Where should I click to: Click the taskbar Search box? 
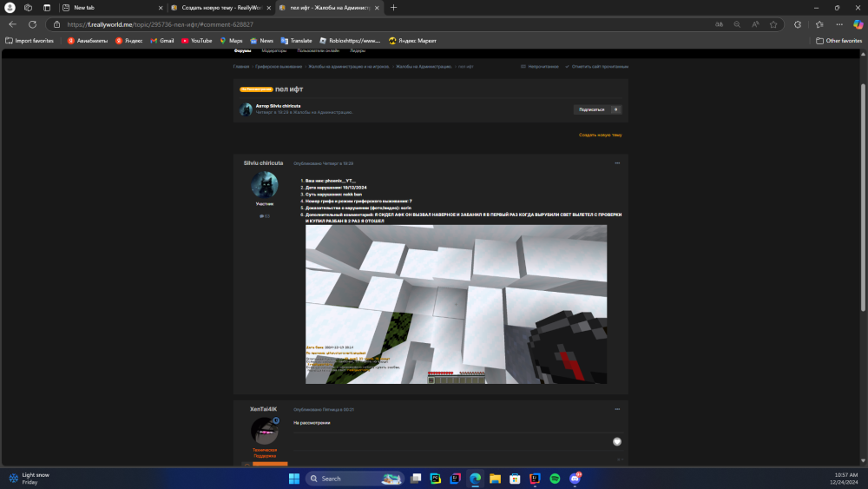point(354,479)
